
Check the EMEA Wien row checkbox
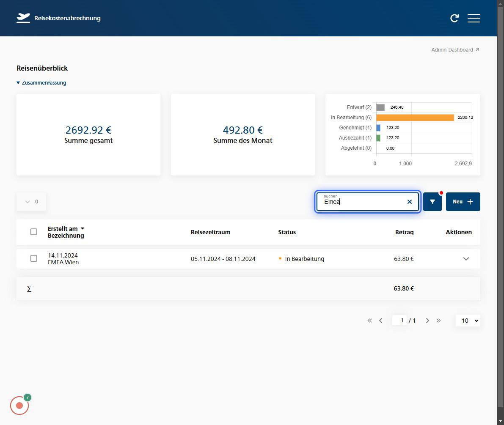pos(34,258)
